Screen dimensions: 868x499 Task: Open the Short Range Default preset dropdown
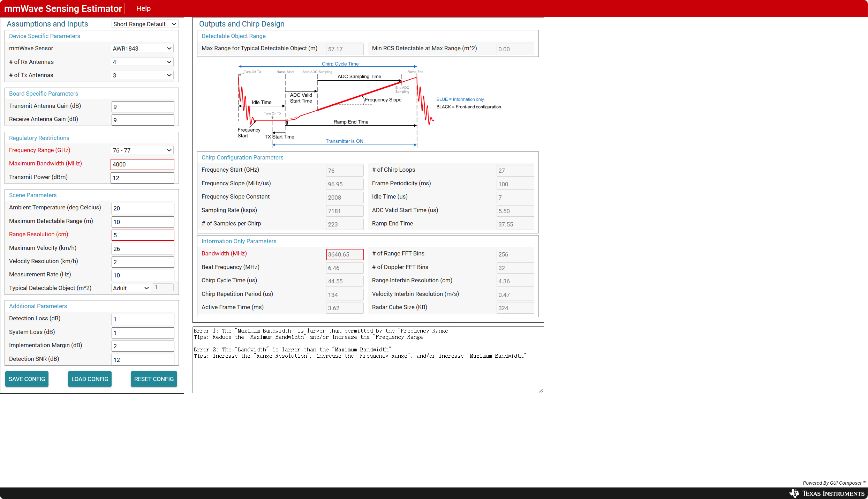pos(145,24)
